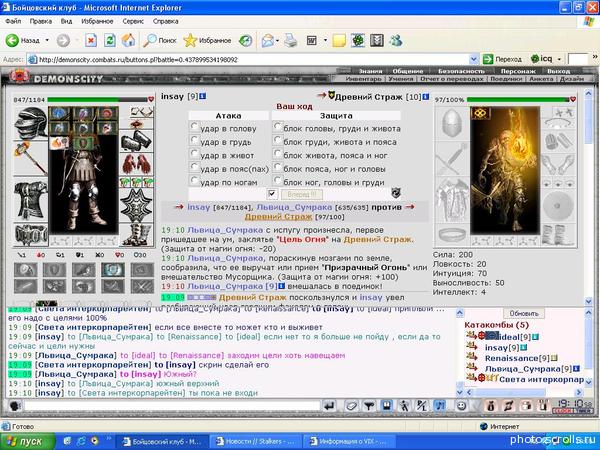Click the smiley emoticon icon in chat bar

(x=461, y=406)
